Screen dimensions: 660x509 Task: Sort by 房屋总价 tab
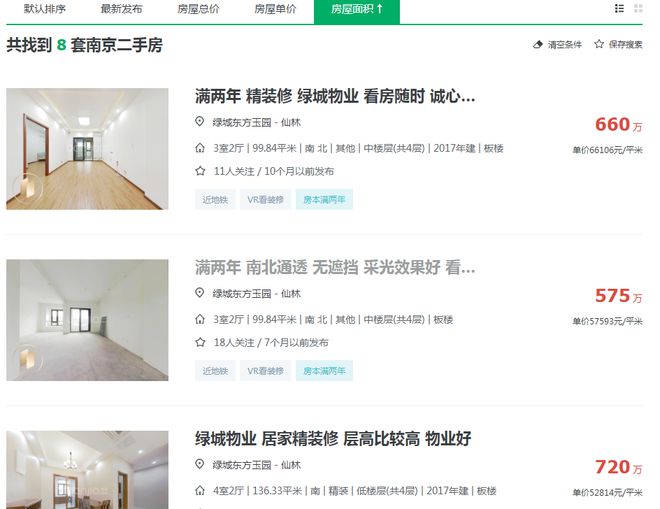pos(198,9)
